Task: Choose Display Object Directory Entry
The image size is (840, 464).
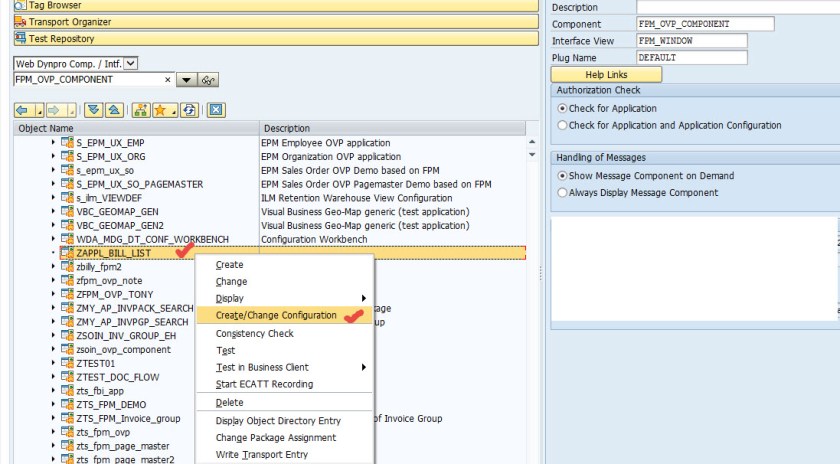Action: coord(284,421)
